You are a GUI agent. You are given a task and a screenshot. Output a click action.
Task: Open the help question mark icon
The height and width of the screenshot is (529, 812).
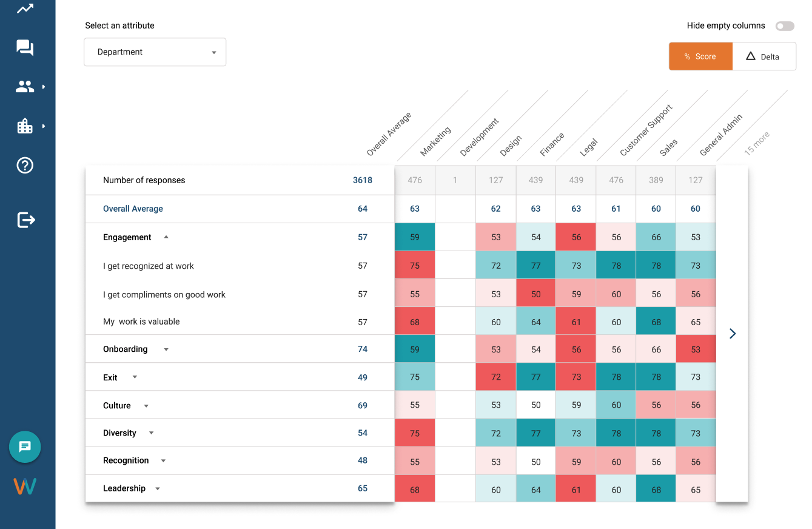click(x=25, y=166)
